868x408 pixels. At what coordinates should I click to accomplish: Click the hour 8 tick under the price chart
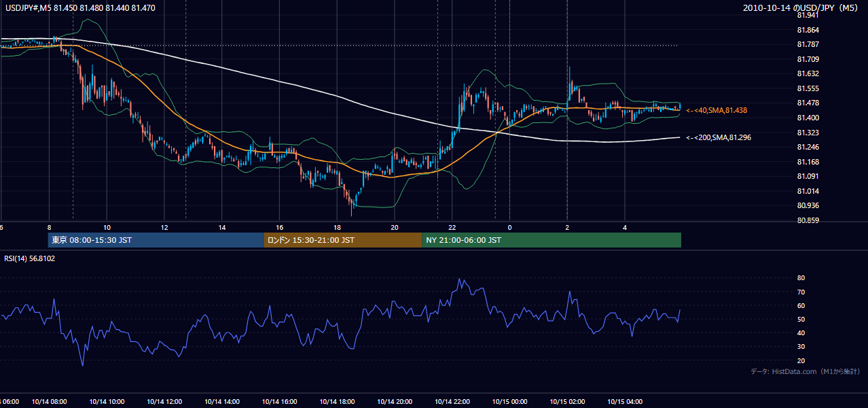click(x=49, y=227)
